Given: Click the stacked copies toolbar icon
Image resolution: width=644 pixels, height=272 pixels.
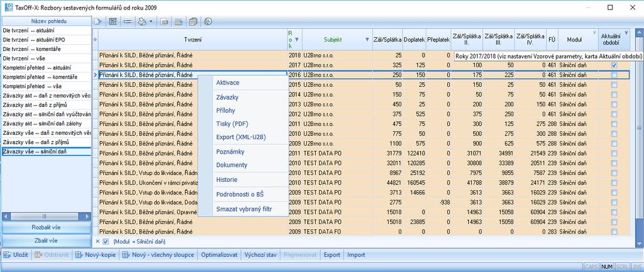Looking at the screenshot, I should point(194,22).
